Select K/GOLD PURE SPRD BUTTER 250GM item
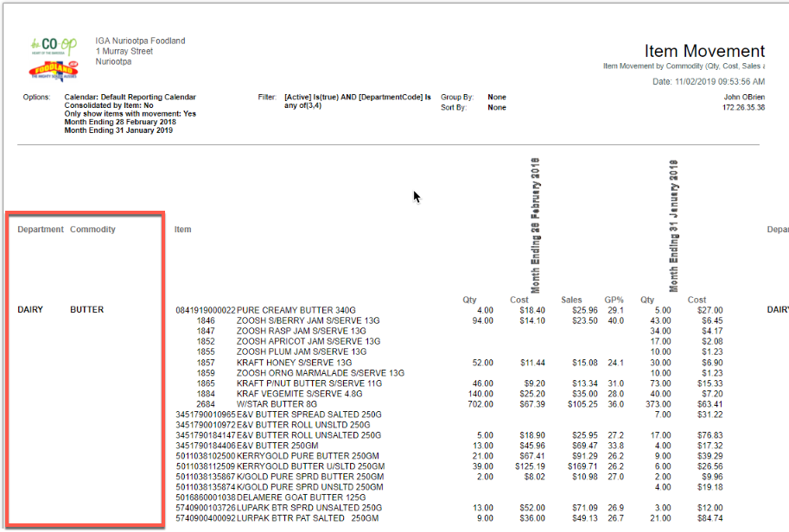Viewport: 789px width, 532px height. pyautogui.click(x=310, y=477)
